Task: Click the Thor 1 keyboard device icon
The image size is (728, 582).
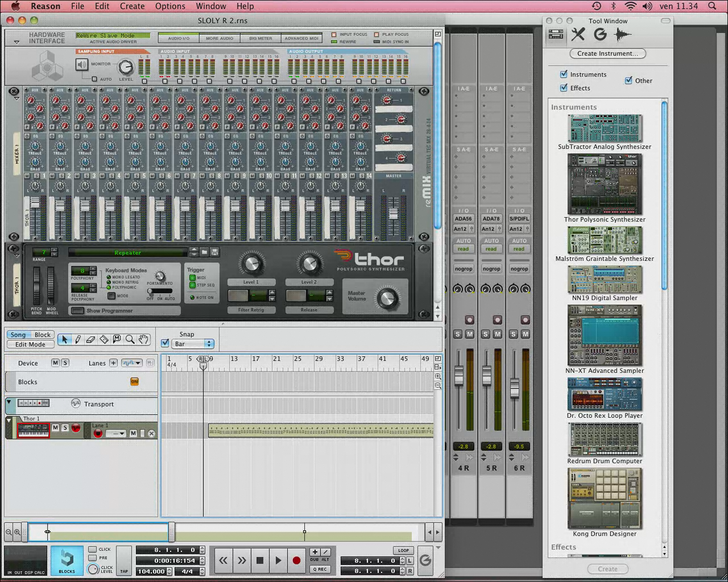Action: [33, 431]
